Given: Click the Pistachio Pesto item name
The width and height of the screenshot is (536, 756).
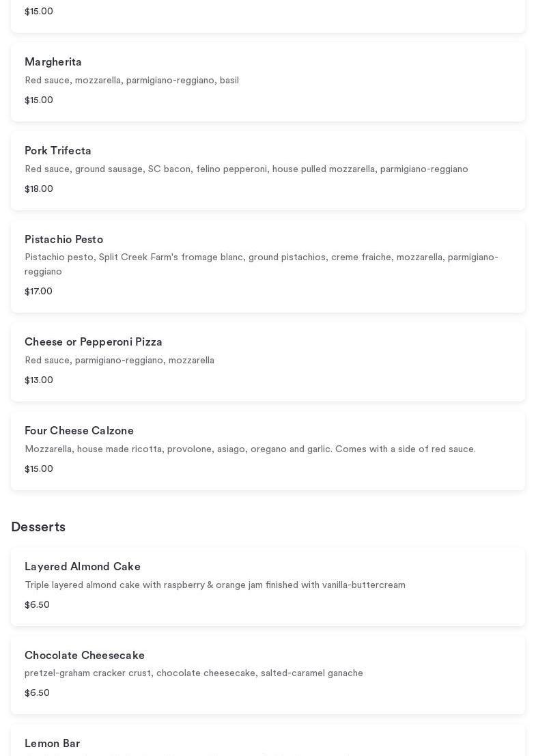Looking at the screenshot, I should click(x=64, y=240).
